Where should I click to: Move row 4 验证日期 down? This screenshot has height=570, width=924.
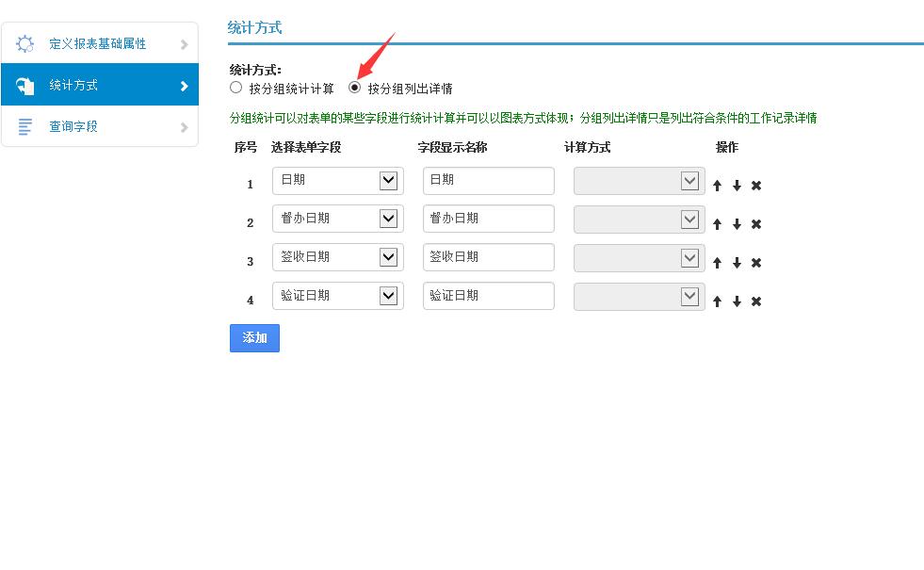[737, 301]
